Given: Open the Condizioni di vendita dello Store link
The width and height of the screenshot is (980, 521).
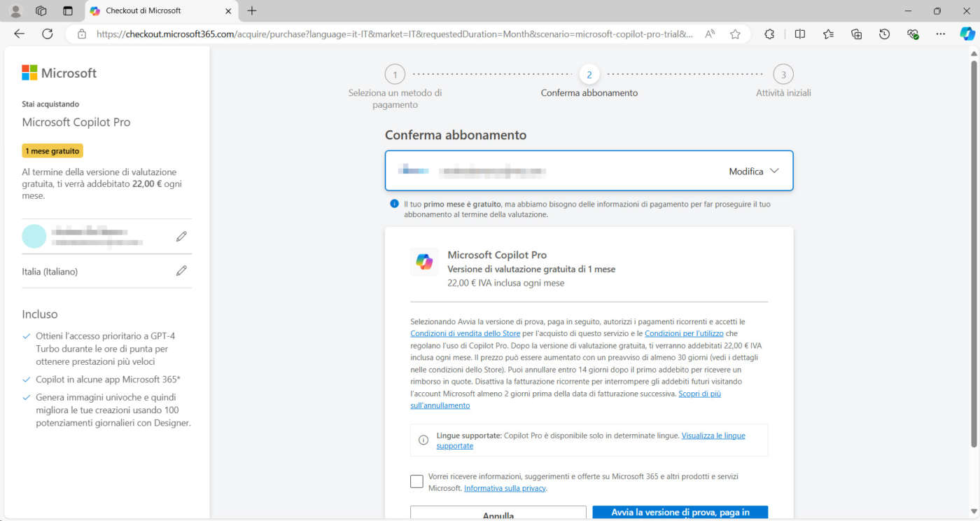Looking at the screenshot, I should (465, 333).
